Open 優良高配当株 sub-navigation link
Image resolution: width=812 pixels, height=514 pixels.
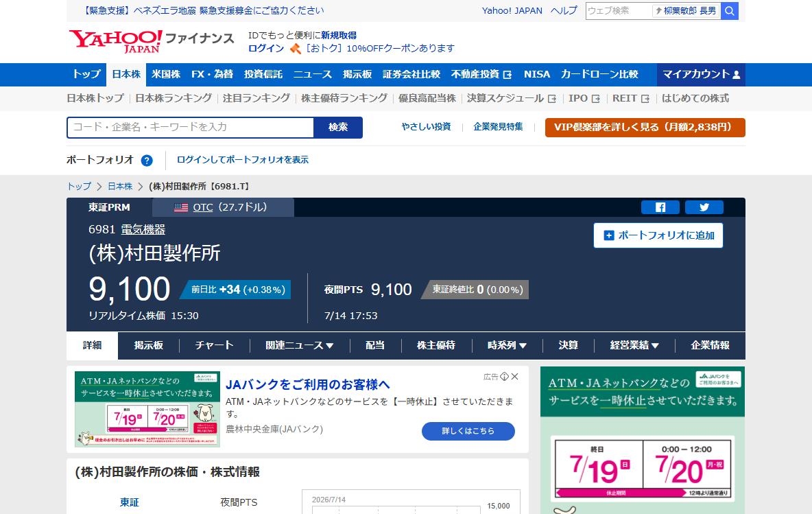[x=427, y=98]
